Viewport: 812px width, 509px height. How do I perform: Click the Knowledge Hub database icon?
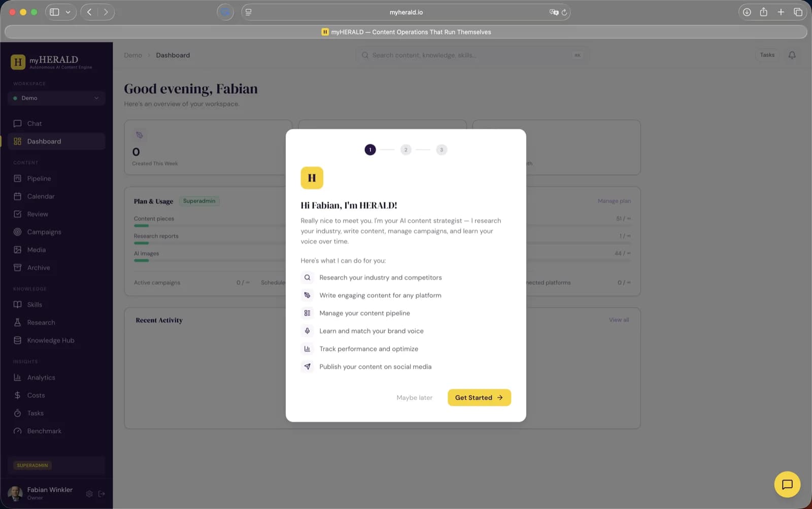18,340
